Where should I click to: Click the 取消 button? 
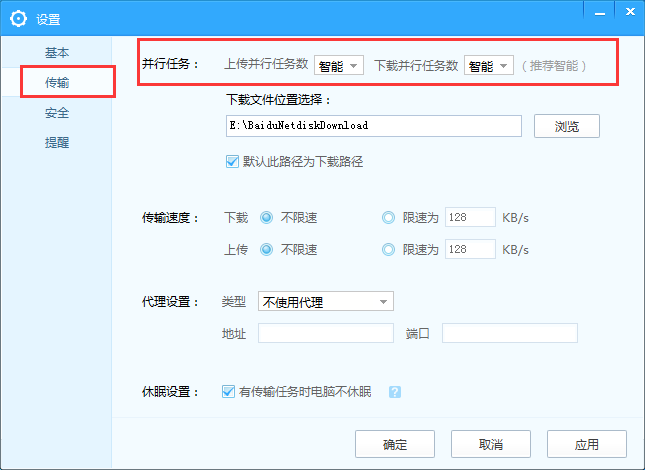pos(491,444)
